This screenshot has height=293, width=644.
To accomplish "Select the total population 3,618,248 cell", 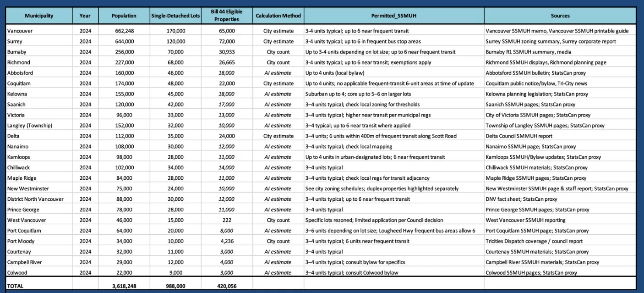I will [x=124, y=286].
